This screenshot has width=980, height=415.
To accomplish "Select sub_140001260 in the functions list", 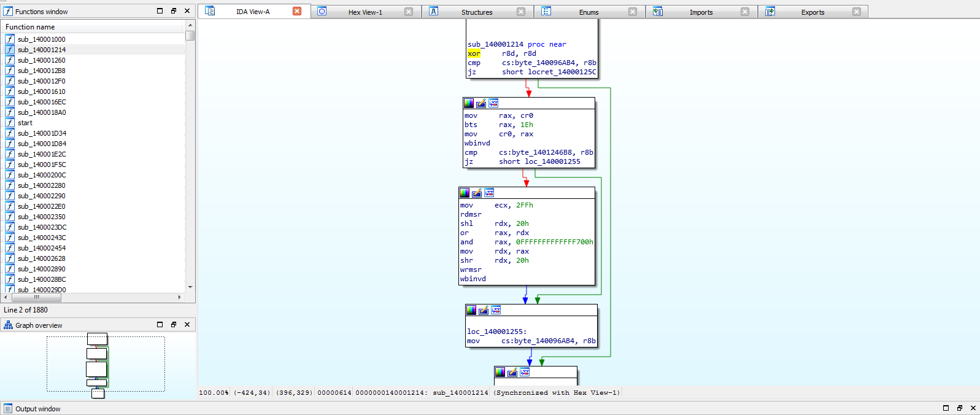I will click(x=41, y=60).
